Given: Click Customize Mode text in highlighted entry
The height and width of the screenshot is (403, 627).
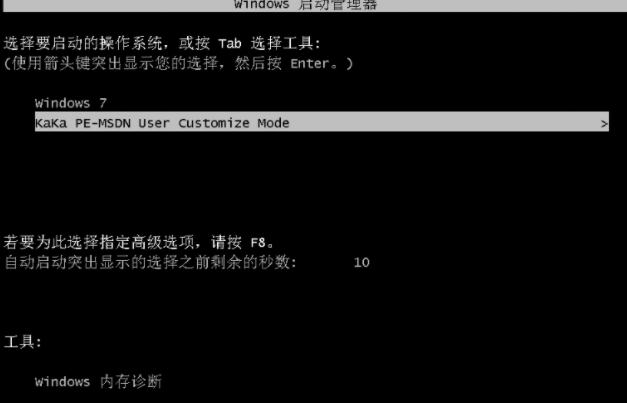Looking at the screenshot, I should [x=234, y=123].
